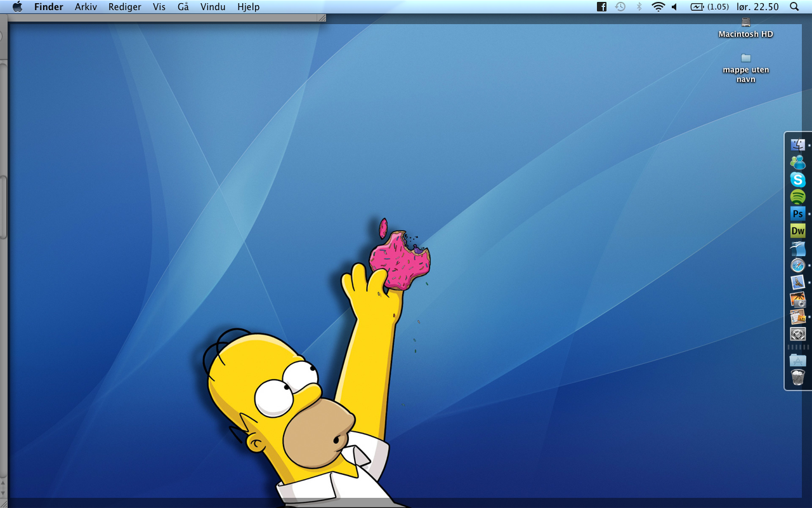Open System Preferences from the dock

coord(797,334)
